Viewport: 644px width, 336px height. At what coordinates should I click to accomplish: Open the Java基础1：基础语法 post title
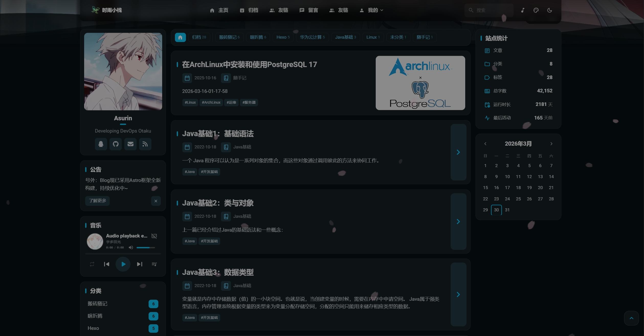tap(218, 134)
